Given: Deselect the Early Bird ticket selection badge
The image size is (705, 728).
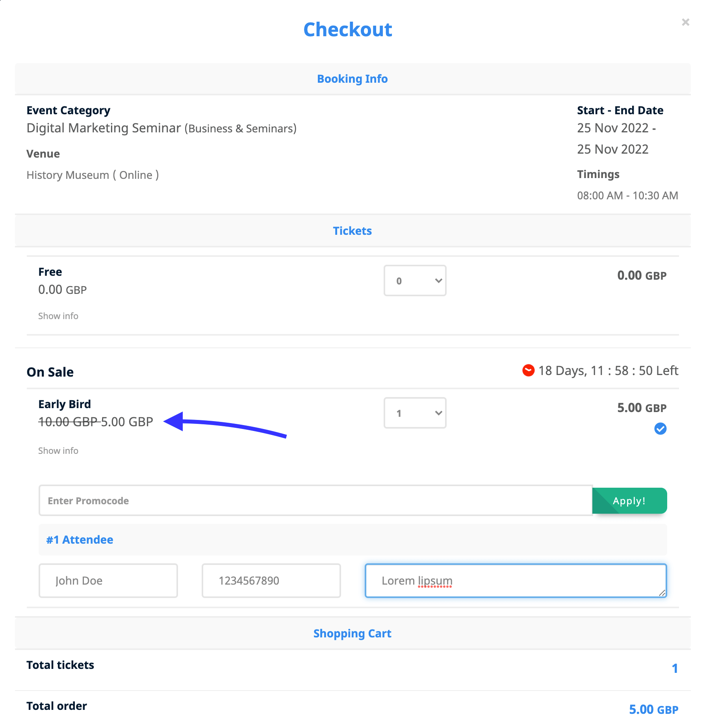Looking at the screenshot, I should click(660, 429).
